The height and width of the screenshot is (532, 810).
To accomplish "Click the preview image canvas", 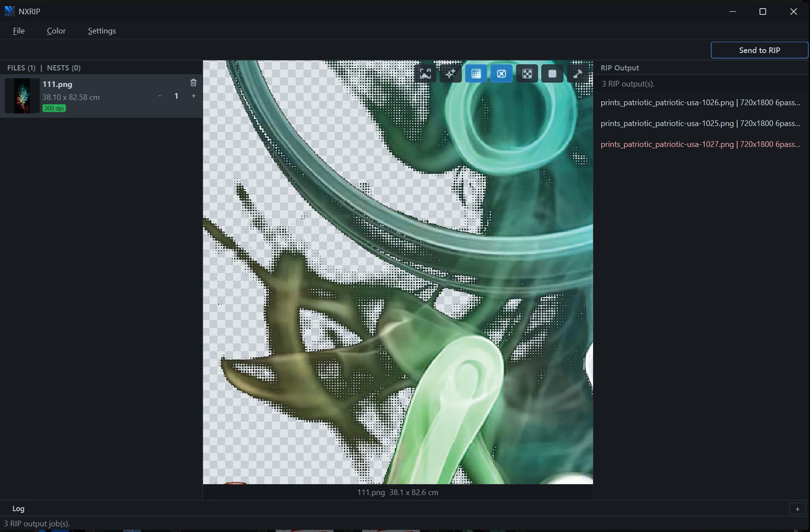I will (x=398, y=272).
